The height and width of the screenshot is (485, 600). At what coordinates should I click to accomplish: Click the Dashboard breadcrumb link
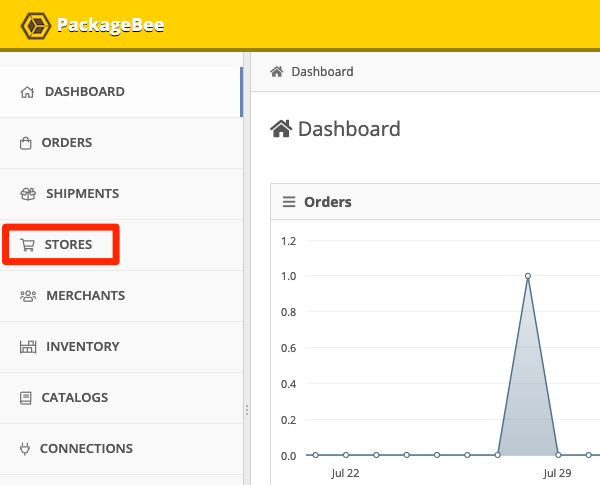pyautogui.click(x=322, y=72)
